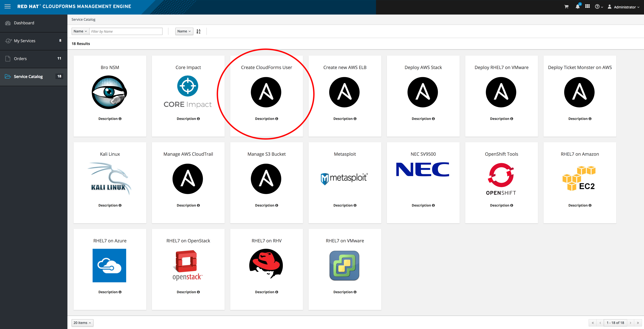Open the Kali Linux dragon logo
Viewport: 644px width, 329px height.
tap(110, 178)
